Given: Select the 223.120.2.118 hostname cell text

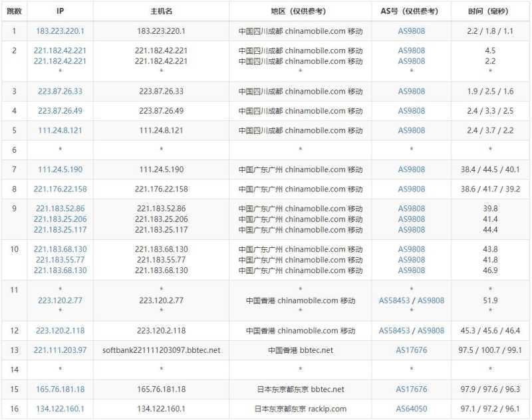Looking at the screenshot, I should point(161,331).
